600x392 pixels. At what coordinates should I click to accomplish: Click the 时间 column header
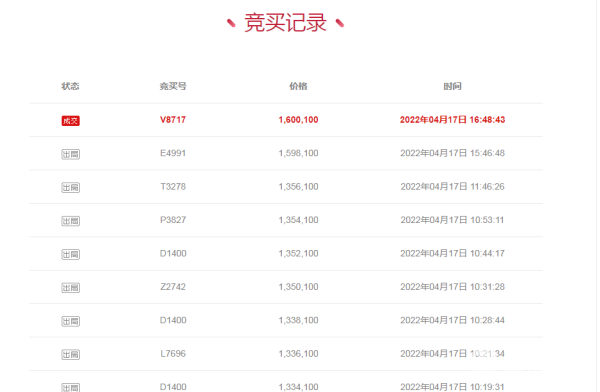pos(452,86)
